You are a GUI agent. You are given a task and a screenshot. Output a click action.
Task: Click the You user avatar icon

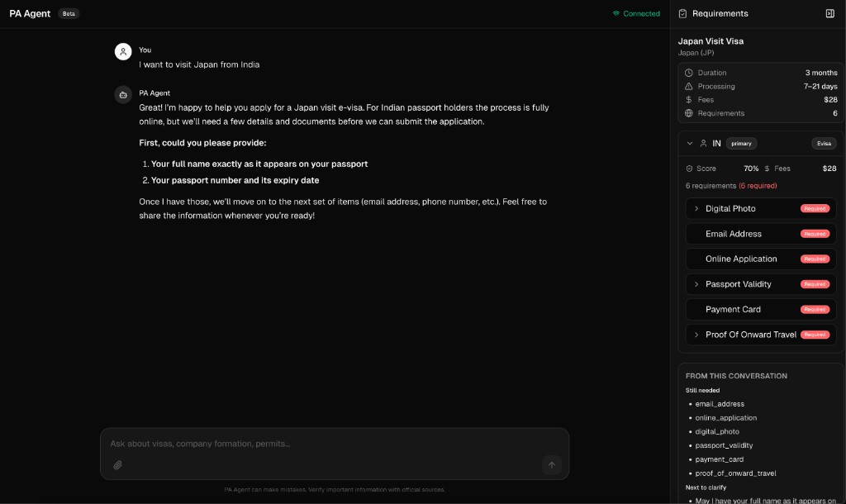click(x=123, y=51)
